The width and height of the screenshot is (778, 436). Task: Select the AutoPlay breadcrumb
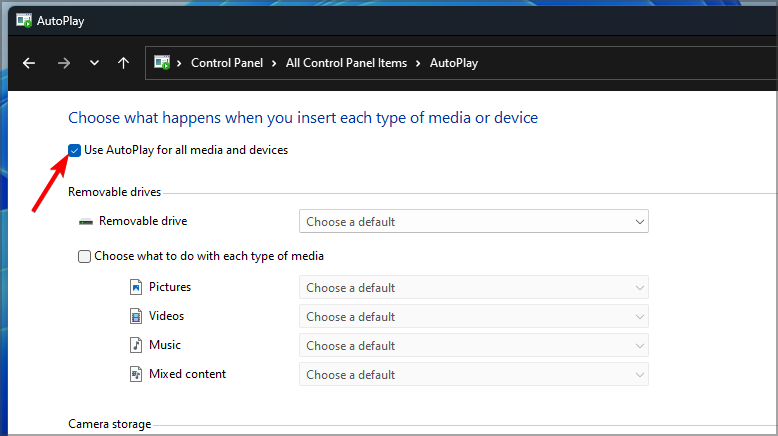(x=454, y=63)
